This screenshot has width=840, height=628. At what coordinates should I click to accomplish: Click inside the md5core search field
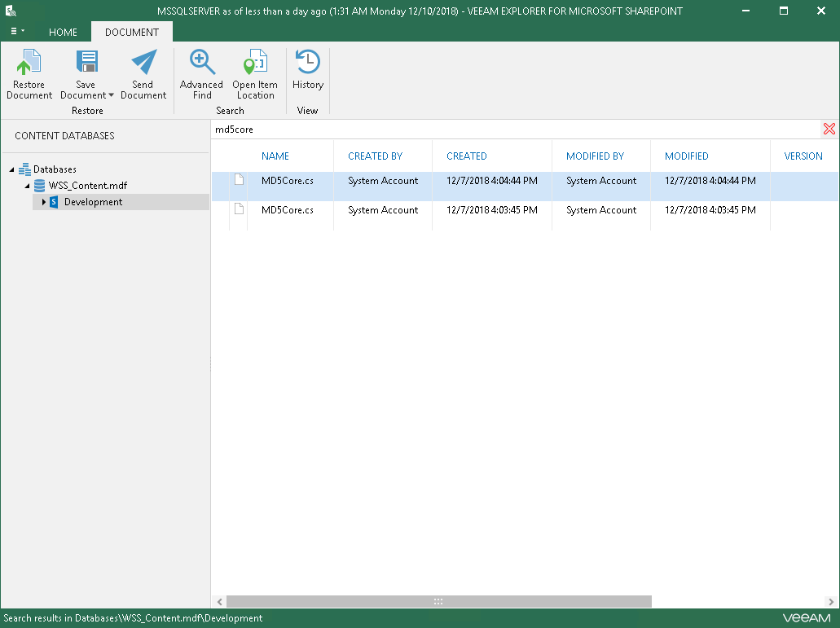coord(514,129)
